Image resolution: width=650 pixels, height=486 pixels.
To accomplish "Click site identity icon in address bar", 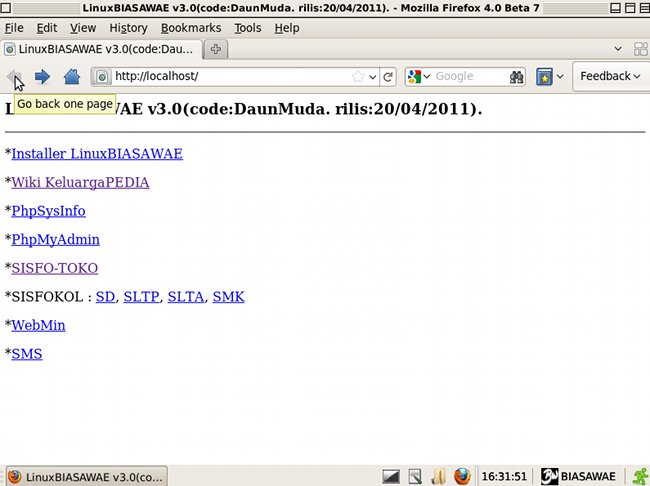I will tap(102, 77).
